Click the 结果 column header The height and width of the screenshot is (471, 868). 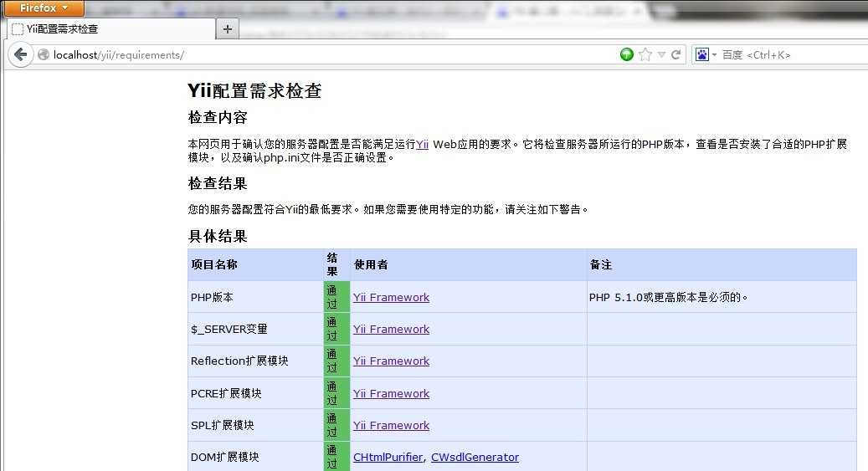pyautogui.click(x=337, y=264)
